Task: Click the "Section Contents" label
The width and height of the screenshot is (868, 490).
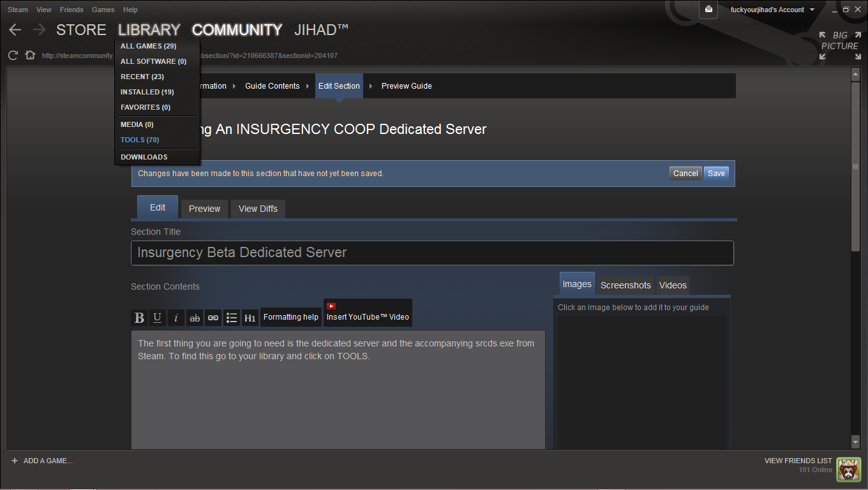Action: (165, 286)
